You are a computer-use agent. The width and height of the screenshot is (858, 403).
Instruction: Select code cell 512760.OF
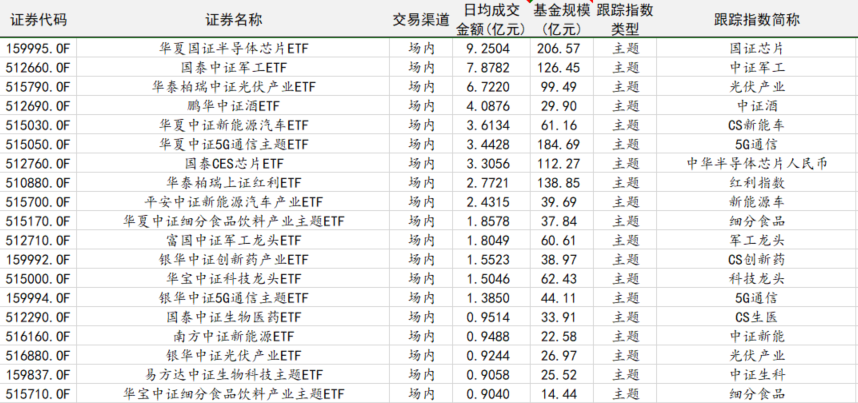pyautogui.click(x=38, y=164)
